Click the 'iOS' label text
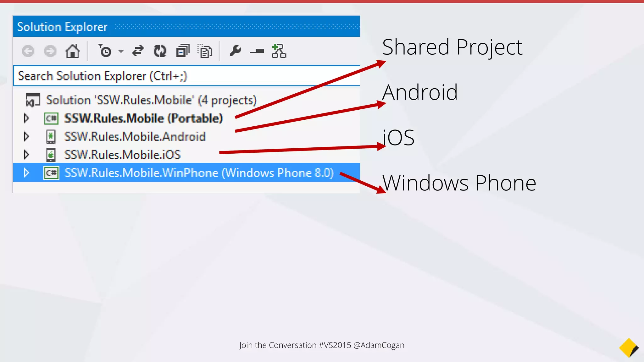Screen dimensions: 644x362 point(398,138)
